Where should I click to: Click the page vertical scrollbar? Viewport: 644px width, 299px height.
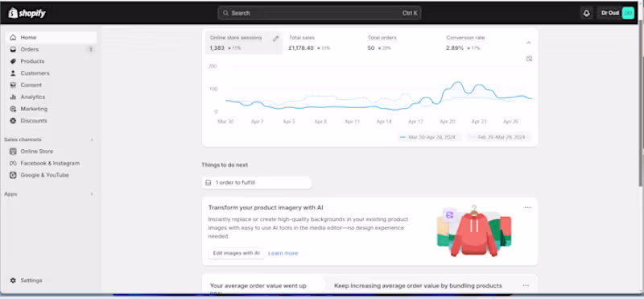(x=641, y=104)
